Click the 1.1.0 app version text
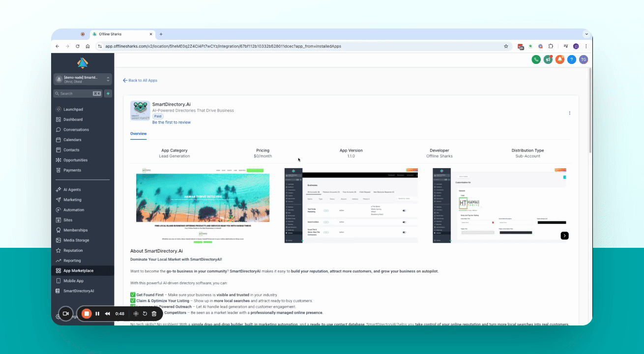 tap(351, 156)
